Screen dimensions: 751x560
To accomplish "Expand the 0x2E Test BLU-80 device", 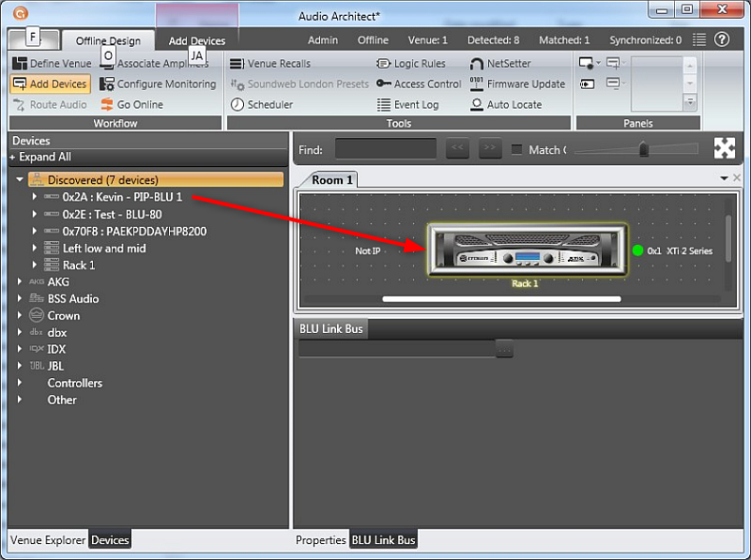I will coord(34,214).
